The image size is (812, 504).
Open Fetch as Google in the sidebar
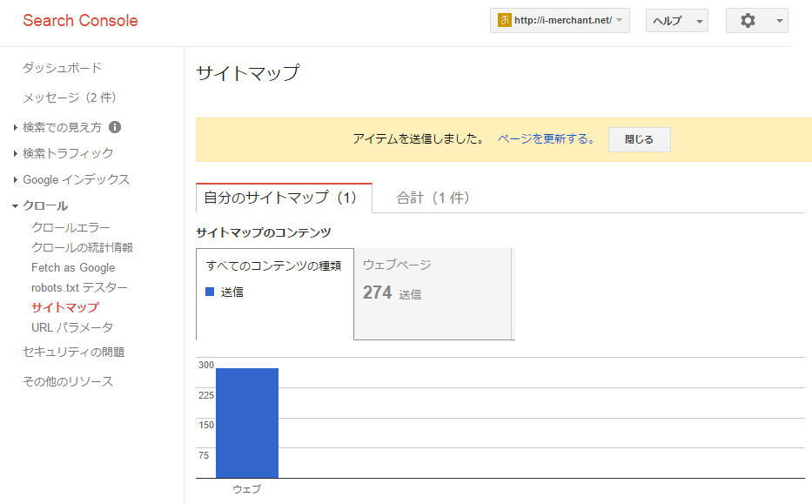tap(73, 268)
